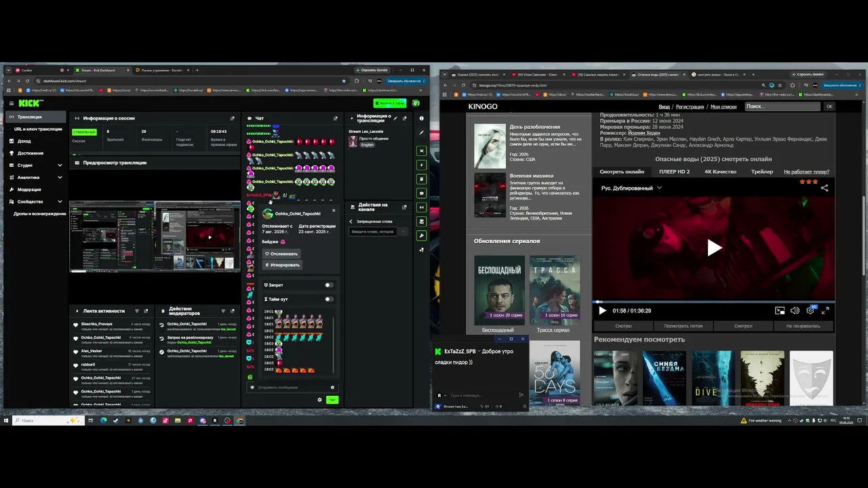The image size is (868, 488).
Task: Click the pencil icon in right sidebar
Action: (422, 132)
